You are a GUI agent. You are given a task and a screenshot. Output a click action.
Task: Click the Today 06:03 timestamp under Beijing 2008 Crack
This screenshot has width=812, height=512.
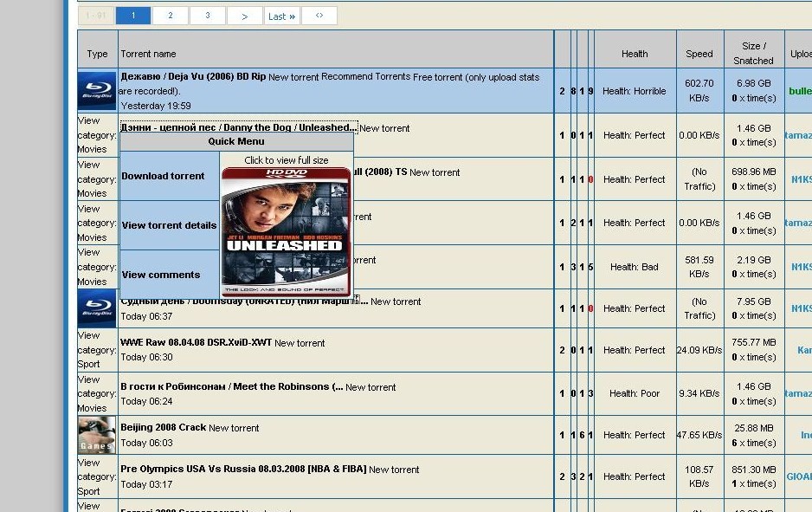pyautogui.click(x=146, y=443)
